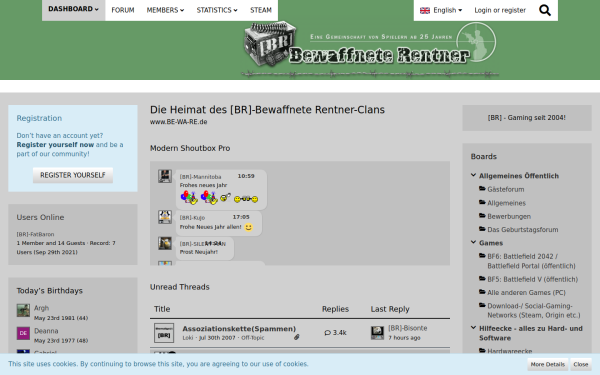Image resolution: width=600 pixels, height=375 pixels.
Task: Click '[BR] - Gaming seit 2004!' box
Action: click(x=527, y=118)
